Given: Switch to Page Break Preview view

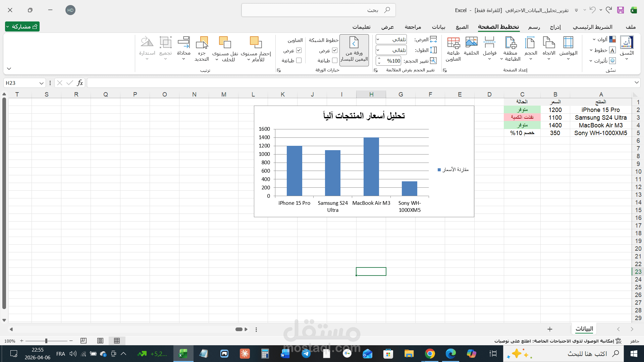Looking at the screenshot, I should point(84,341).
